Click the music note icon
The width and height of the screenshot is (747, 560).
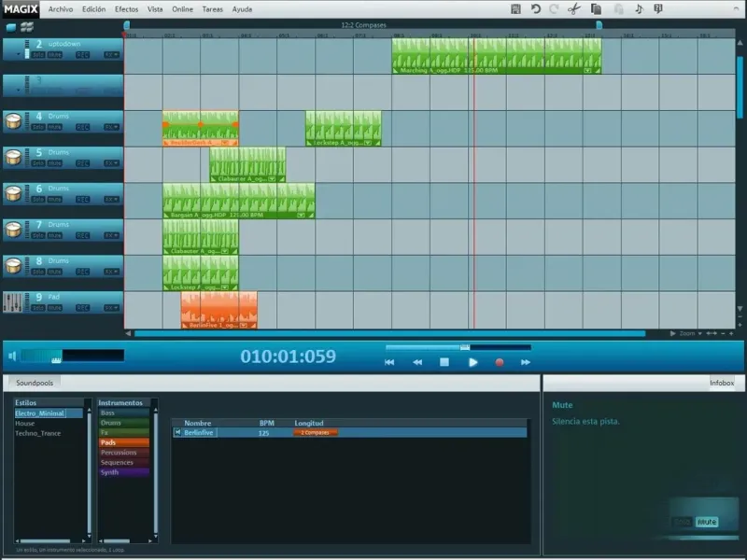[639, 9]
